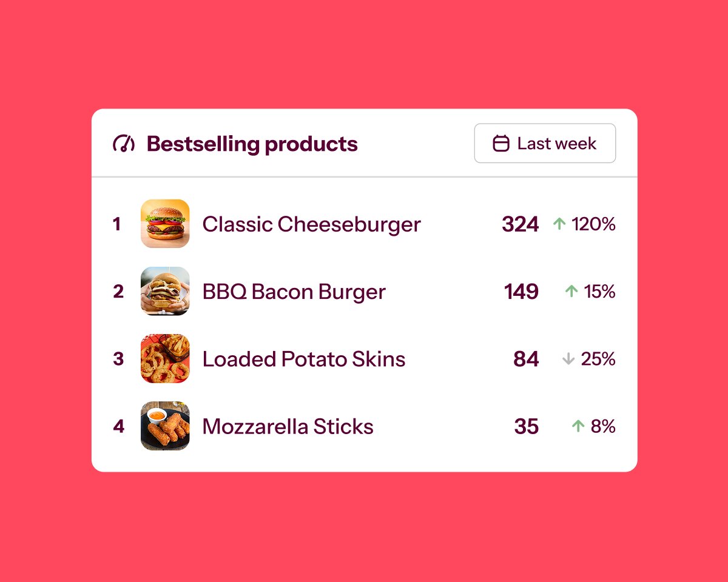
Task: Click the 84 sales count
Action: (526, 360)
